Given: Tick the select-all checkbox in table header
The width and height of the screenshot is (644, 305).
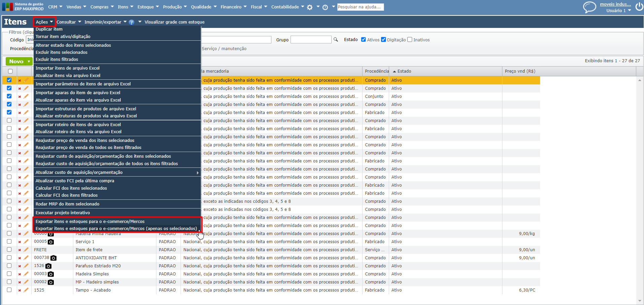Looking at the screenshot, I should 10,71.
